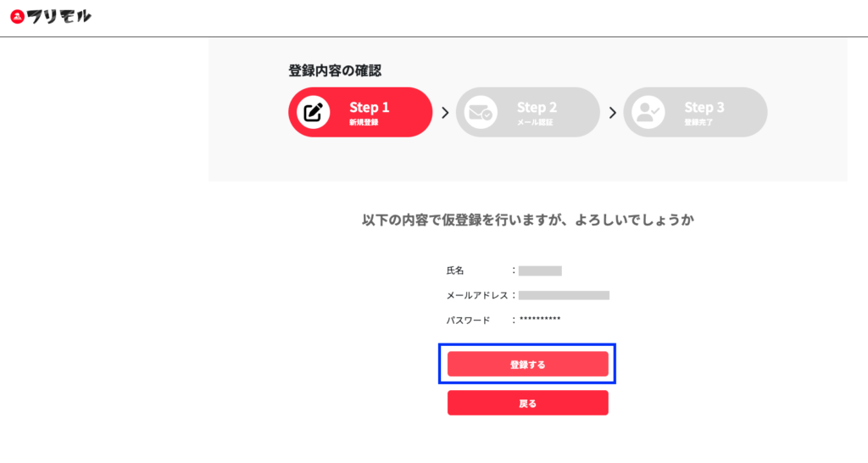
Task: Click the arrow between Step 1 and Step 2
Action: pos(444,113)
